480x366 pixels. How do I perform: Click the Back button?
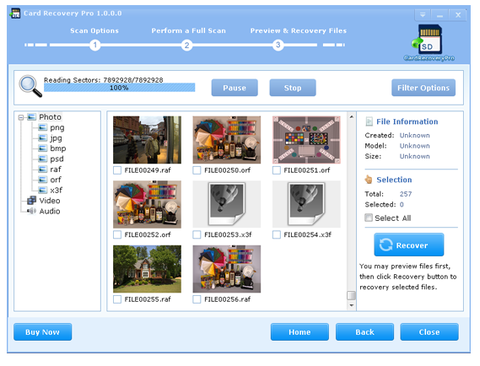[x=365, y=332]
